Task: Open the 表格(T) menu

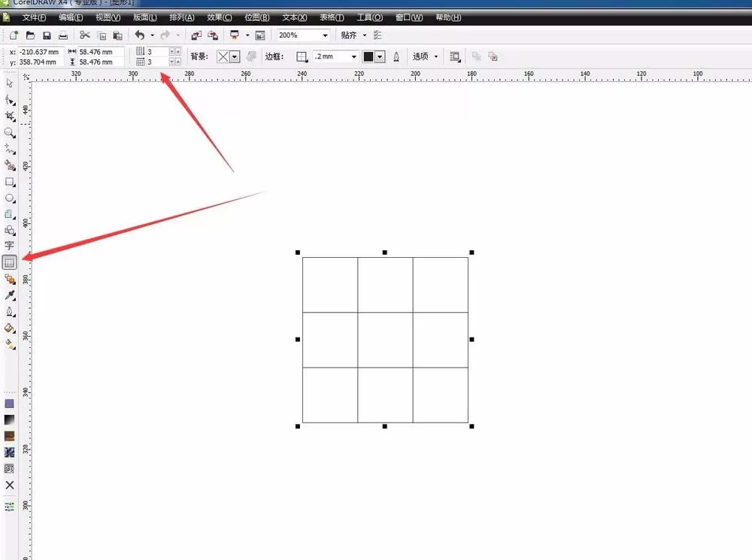Action: pyautogui.click(x=332, y=18)
